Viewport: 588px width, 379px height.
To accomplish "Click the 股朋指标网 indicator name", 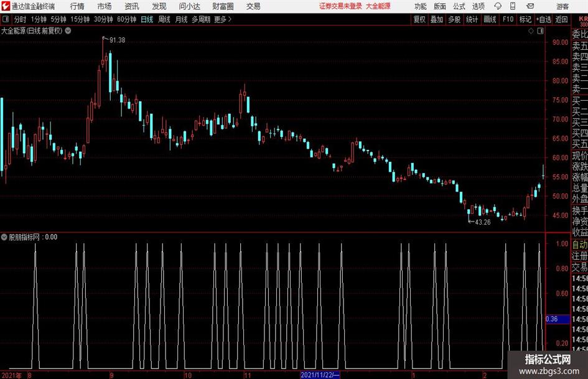I will pyautogui.click(x=24, y=237).
